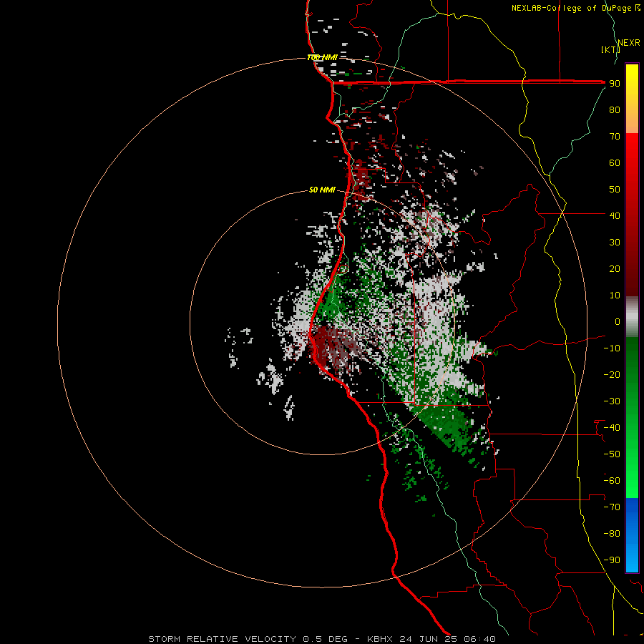Click the gray zero-velocity segment of the scale
The width and height of the screenshot is (644, 644).
pyautogui.click(x=632, y=317)
